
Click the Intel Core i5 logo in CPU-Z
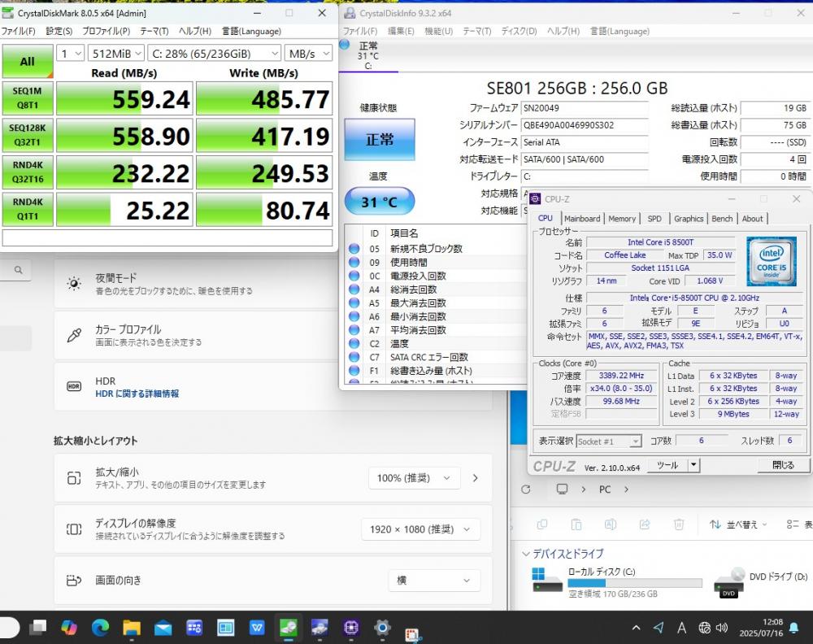click(771, 262)
